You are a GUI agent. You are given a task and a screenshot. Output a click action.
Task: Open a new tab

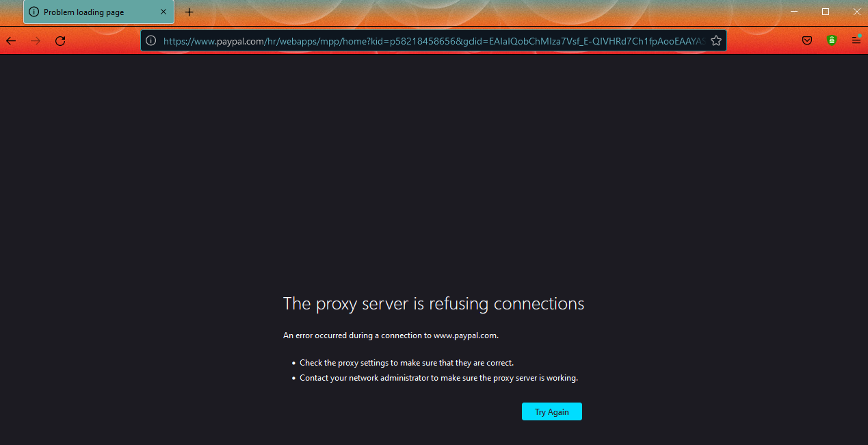click(x=189, y=12)
